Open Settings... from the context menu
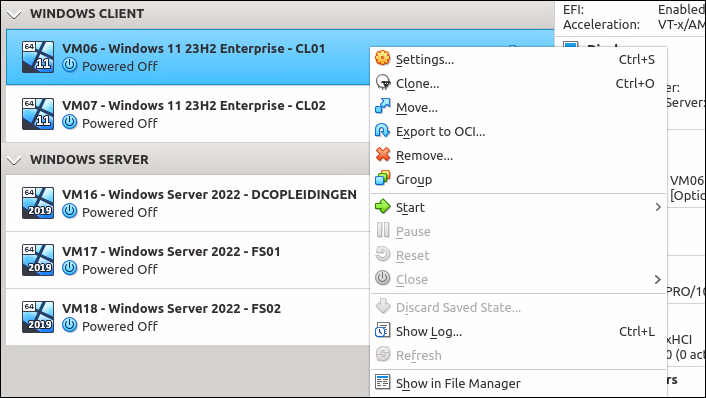 click(518, 59)
